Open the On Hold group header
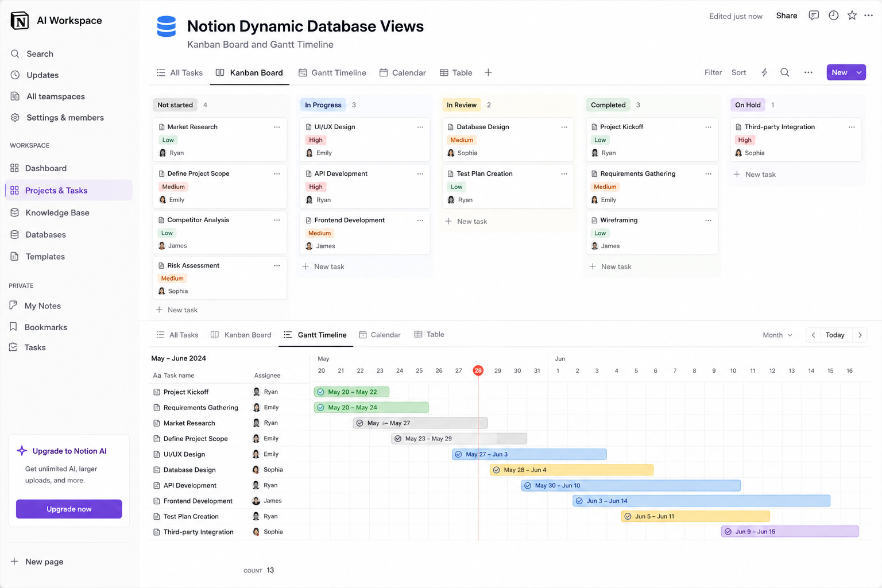 (x=748, y=105)
